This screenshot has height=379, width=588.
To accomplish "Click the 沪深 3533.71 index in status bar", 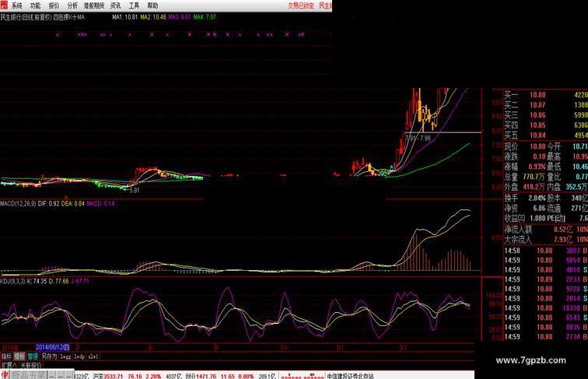I will [107, 376].
